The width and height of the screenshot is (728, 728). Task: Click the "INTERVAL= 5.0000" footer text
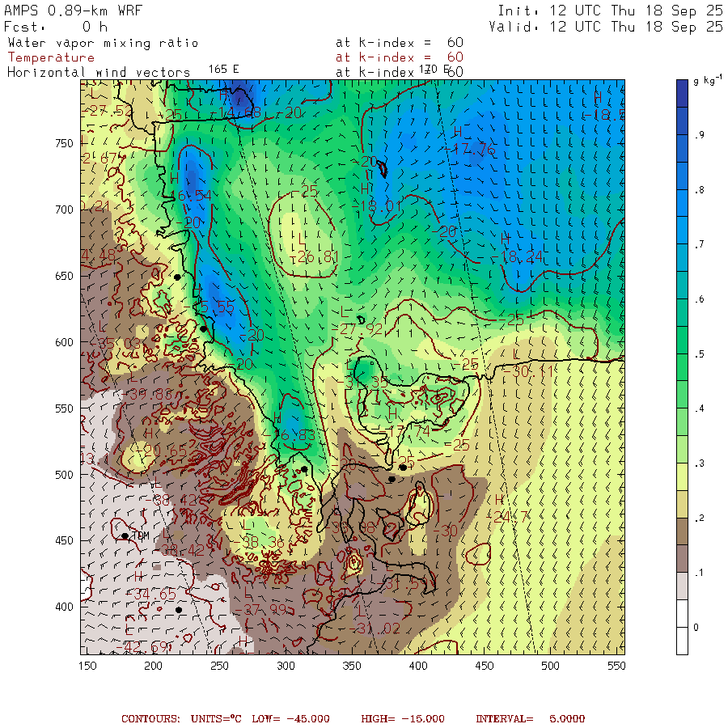pos(530,718)
